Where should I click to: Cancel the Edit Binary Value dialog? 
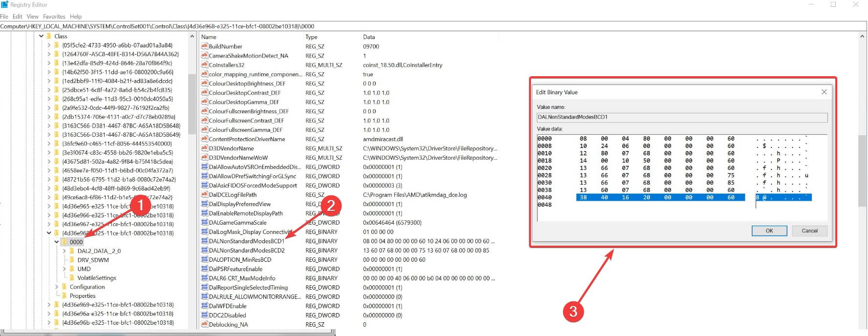[x=809, y=231]
